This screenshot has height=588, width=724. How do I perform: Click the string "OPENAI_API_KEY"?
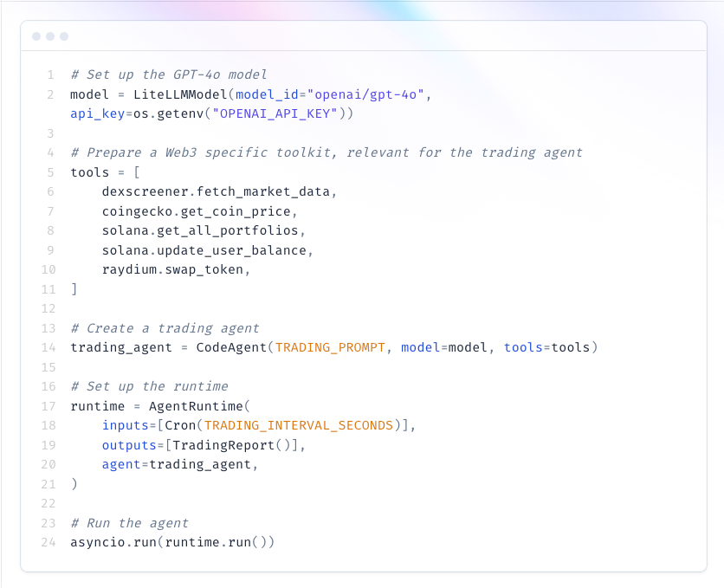(275, 113)
